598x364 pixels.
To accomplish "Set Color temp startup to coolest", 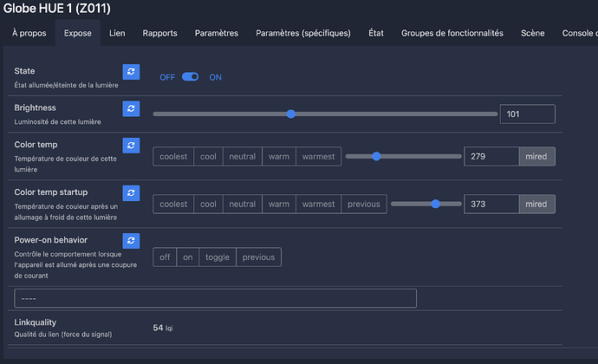I will click(x=173, y=205).
